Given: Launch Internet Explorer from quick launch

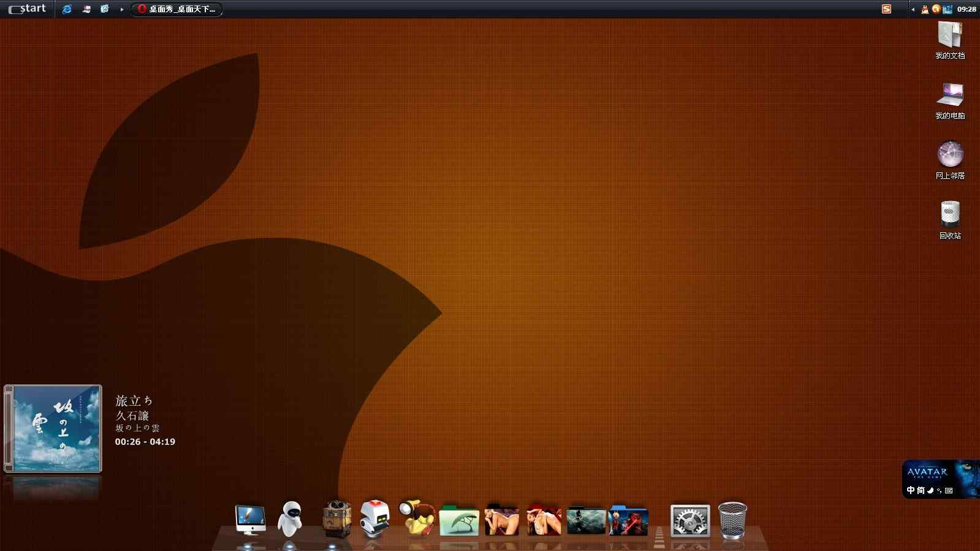Looking at the screenshot, I should (67, 9).
